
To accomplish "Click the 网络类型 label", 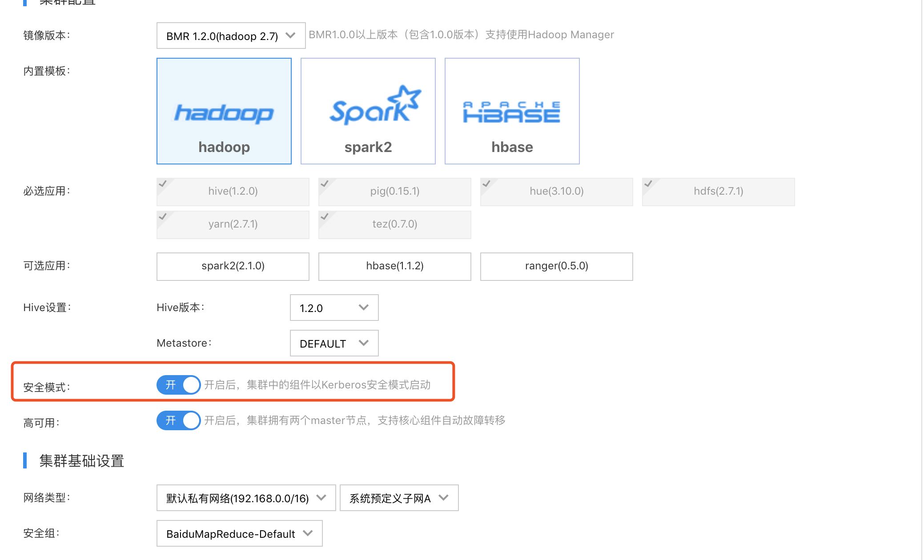I will pos(46,498).
